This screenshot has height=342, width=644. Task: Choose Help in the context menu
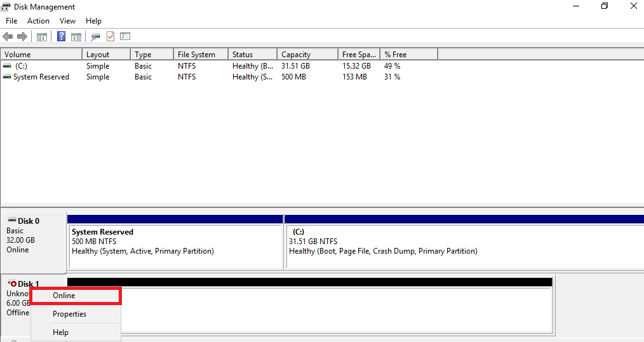60,332
